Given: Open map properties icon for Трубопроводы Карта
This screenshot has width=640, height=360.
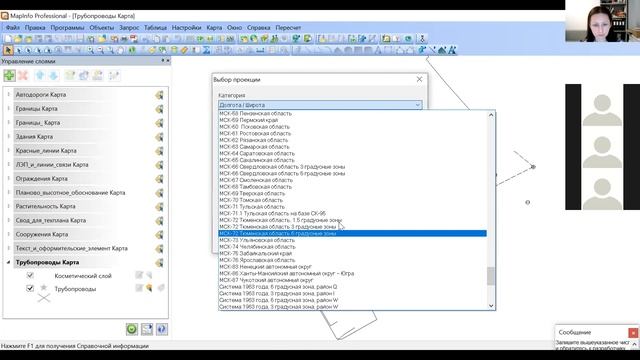Looking at the screenshot, I should click(x=159, y=262).
